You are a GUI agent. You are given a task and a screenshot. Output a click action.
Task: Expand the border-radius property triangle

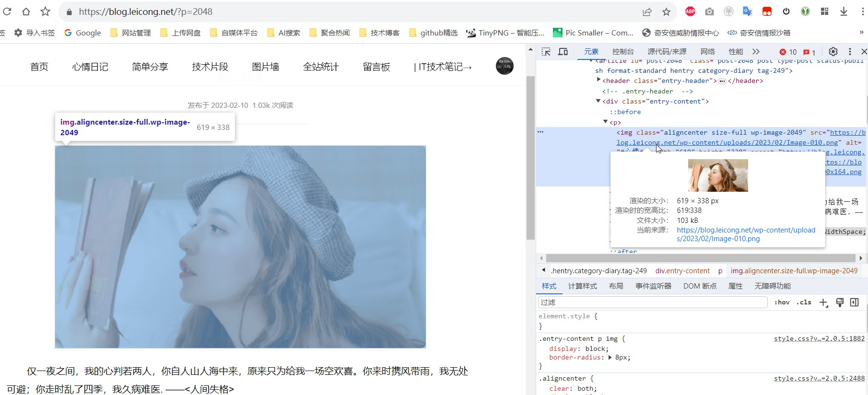pos(610,358)
